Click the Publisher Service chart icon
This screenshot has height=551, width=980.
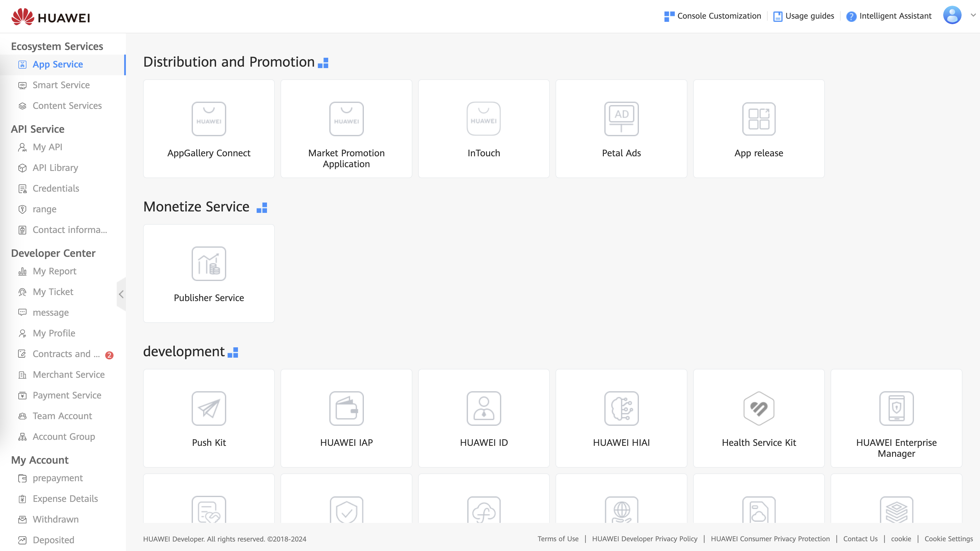(x=208, y=263)
